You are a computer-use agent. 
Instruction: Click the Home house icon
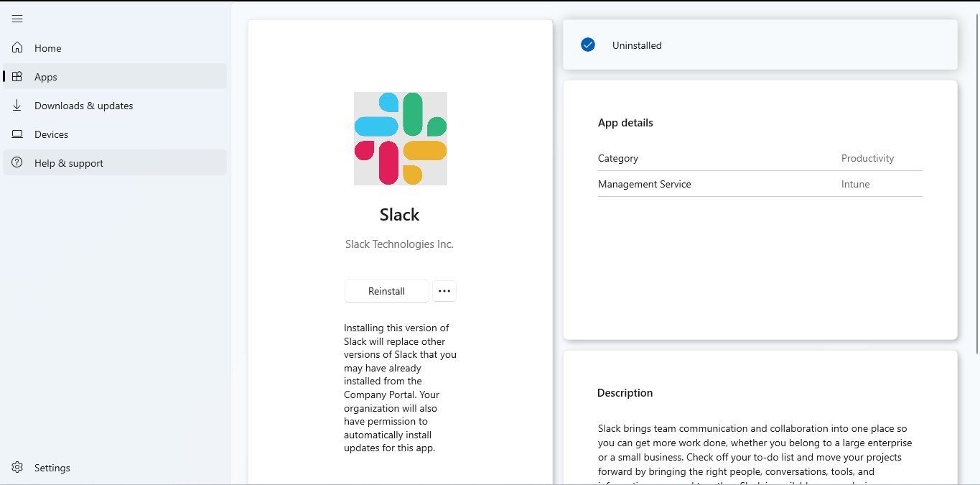pyautogui.click(x=17, y=48)
